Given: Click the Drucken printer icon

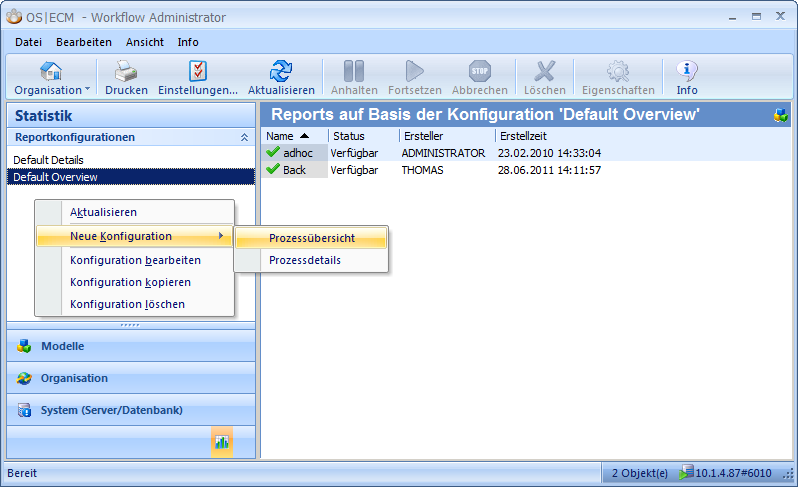Looking at the screenshot, I should [126, 72].
